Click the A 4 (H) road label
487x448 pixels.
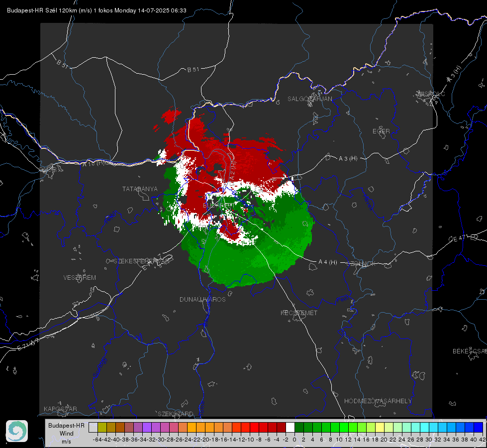click(328, 262)
